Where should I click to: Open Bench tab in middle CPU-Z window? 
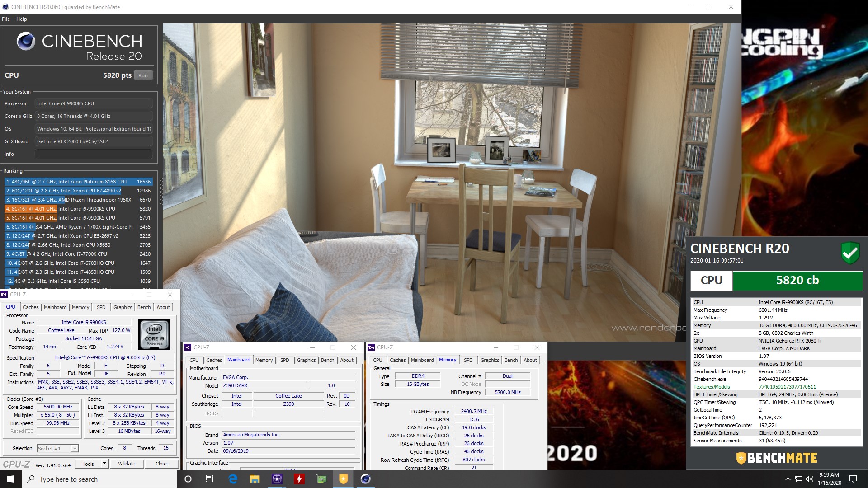click(328, 360)
